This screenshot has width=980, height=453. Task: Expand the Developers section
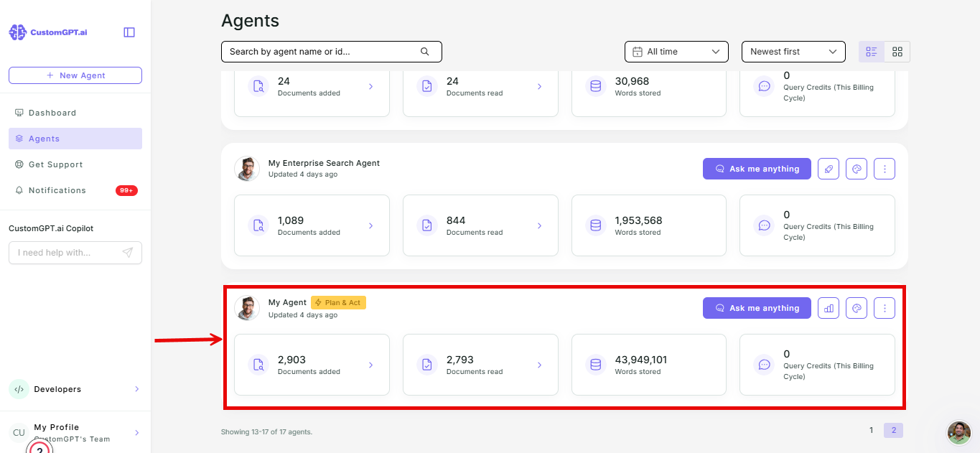[x=75, y=389]
